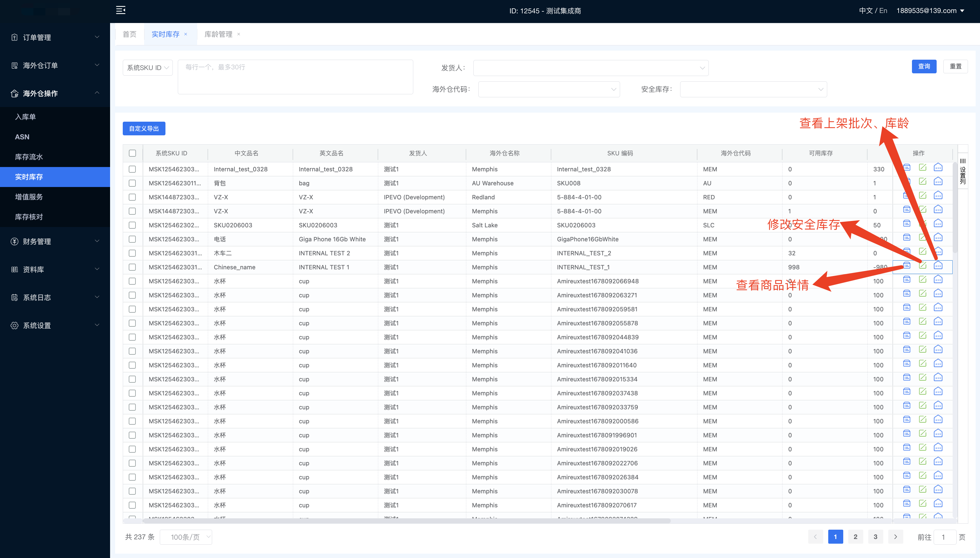Open shelf batch warehouse icon for Redland row
The image size is (980, 558).
[938, 195]
